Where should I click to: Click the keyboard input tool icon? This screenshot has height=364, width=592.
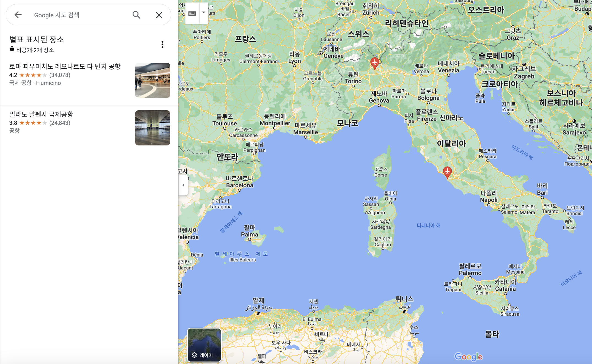192,13
